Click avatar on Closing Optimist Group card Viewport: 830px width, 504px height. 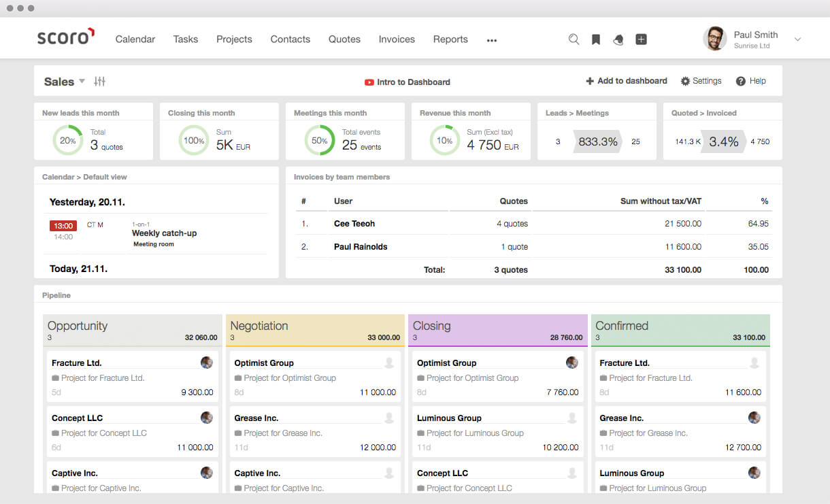point(572,363)
